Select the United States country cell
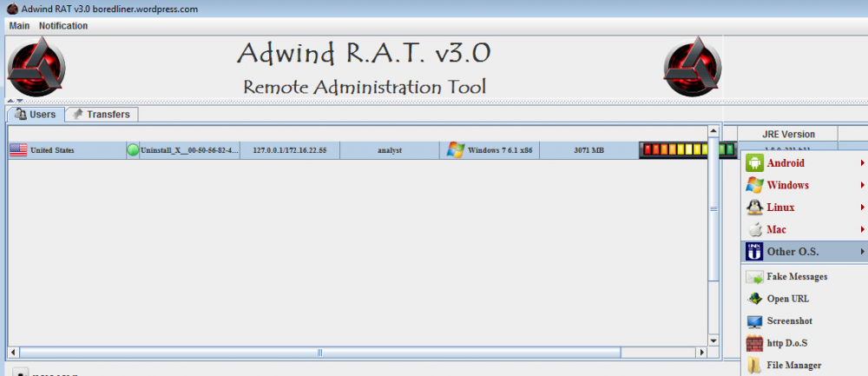868x376 pixels. click(x=68, y=150)
